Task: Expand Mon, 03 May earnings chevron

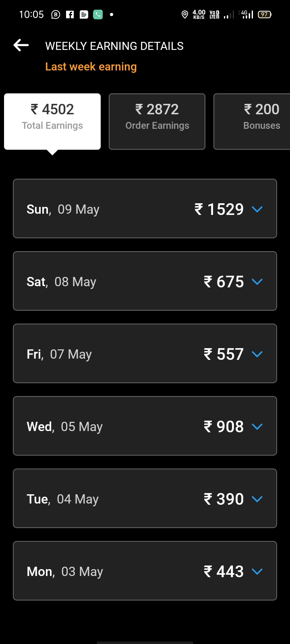Action: point(257,571)
